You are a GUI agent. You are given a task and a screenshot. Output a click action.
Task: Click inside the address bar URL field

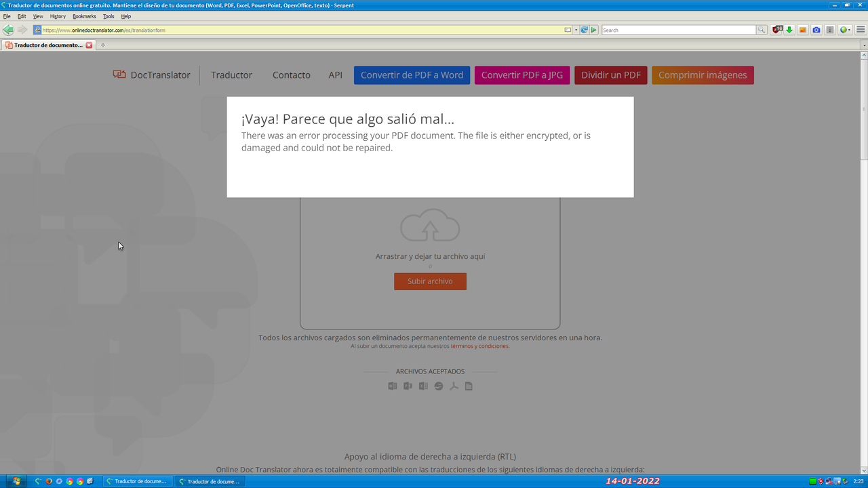coord(203,30)
